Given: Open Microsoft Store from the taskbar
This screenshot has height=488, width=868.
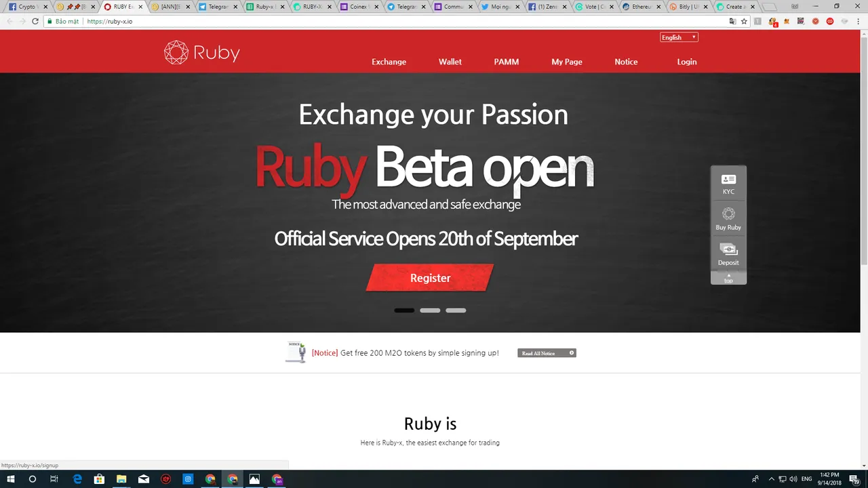Looking at the screenshot, I should click(99, 479).
